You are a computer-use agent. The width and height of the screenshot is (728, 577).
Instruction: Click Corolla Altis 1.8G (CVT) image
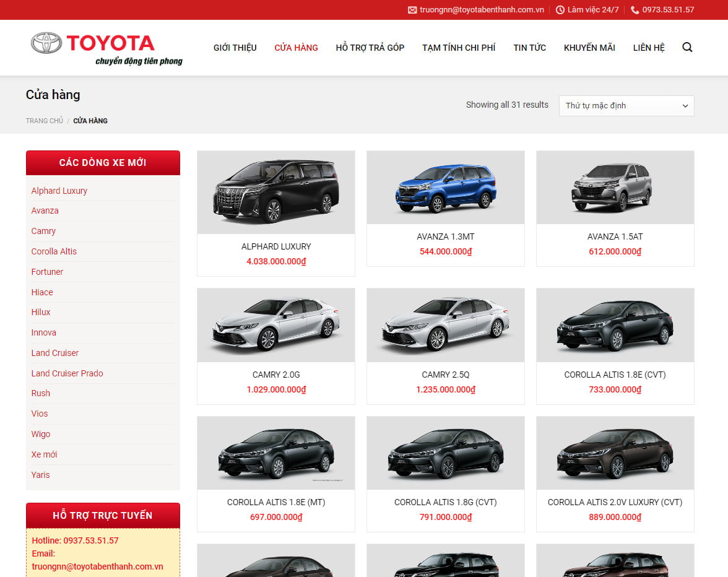tap(445, 453)
